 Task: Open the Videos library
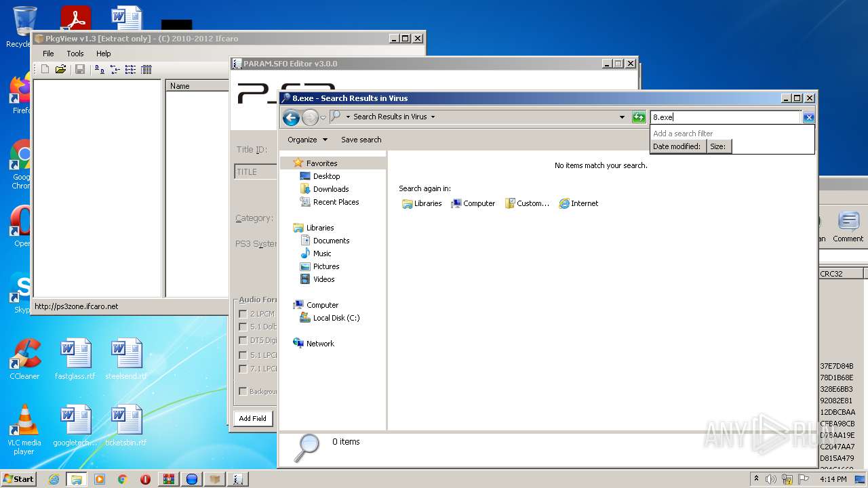pyautogui.click(x=323, y=279)
